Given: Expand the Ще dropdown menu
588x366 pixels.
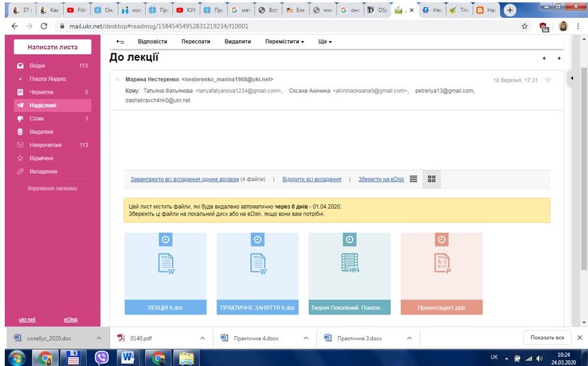Looking at the screenshot, I should 325,42.
